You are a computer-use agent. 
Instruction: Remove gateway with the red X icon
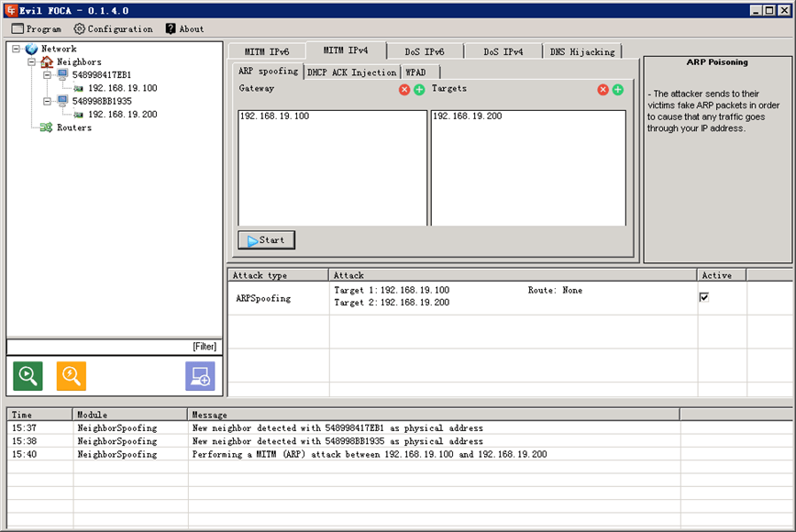tap(404, 90)
